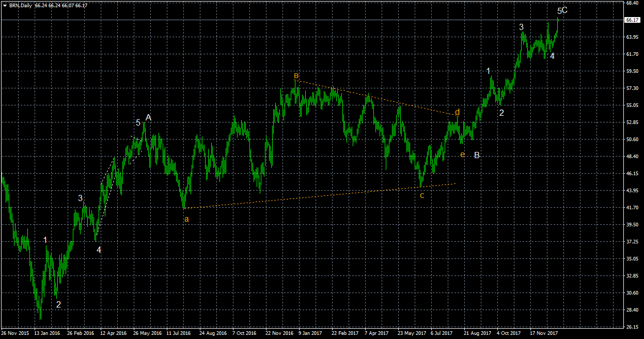Viewport: 644px width, 339px height.
Task: Select the orange wave label d
Action: pyautogui.click(x=457, y=112)
